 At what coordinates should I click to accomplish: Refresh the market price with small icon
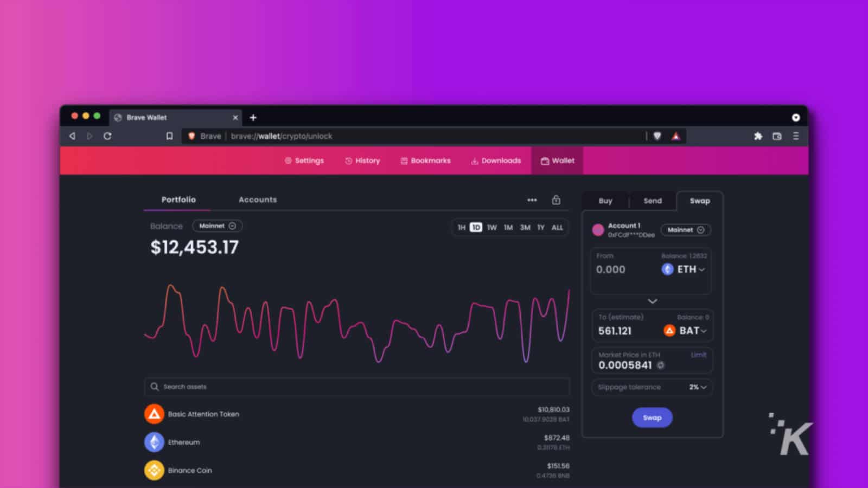pyautogui.click(x=660, y=365)
